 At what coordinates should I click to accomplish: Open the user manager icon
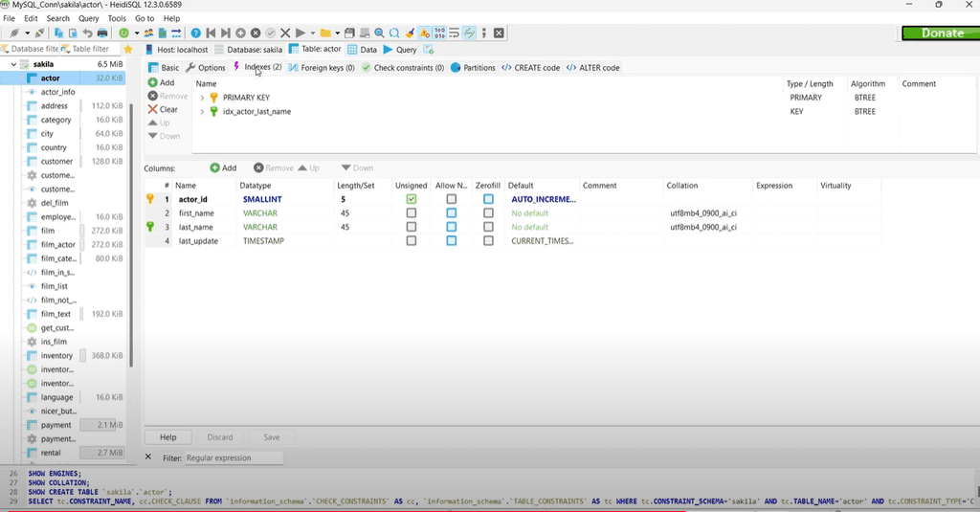click(x=148, y=33)
